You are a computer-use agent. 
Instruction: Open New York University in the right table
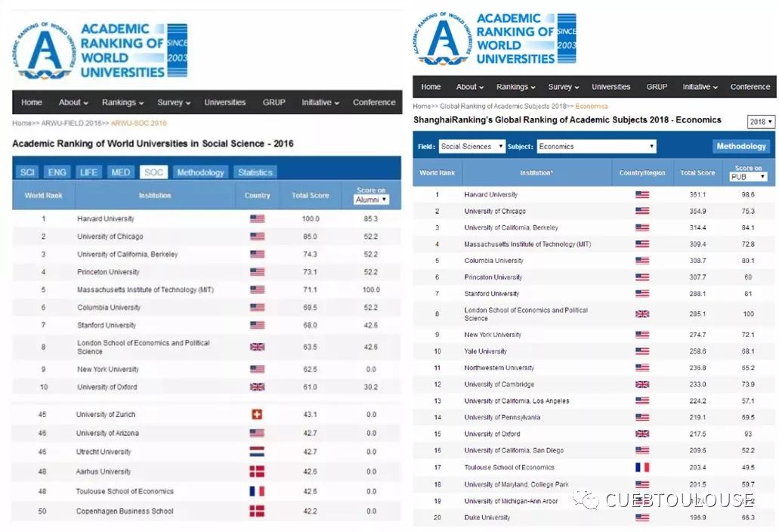click(493, 335)
